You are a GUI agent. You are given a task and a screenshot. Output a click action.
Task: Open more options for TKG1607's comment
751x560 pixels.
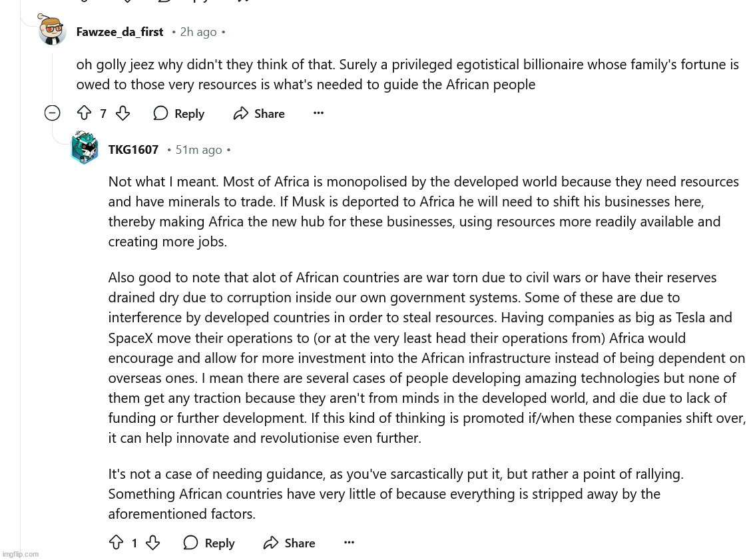click(x=349, y=543)
